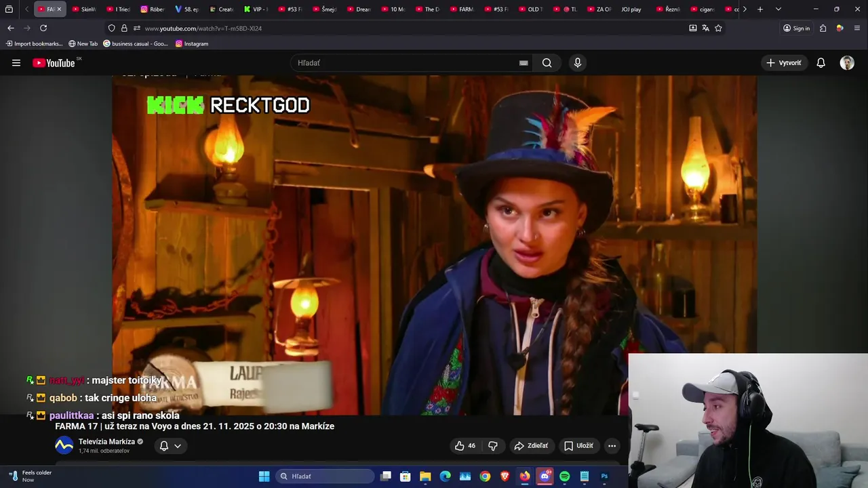
Task: Open the New Tab bookmark
Action: click(83, 44)
